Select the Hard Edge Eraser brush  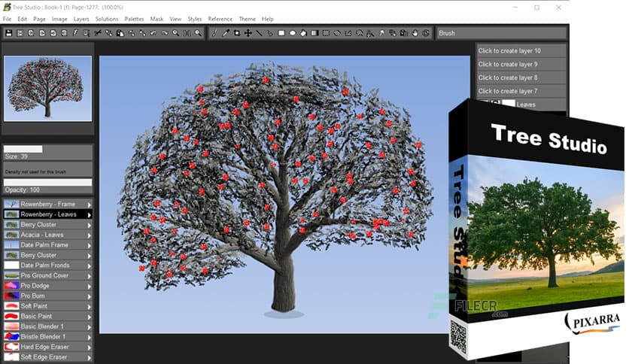(47, 347)
